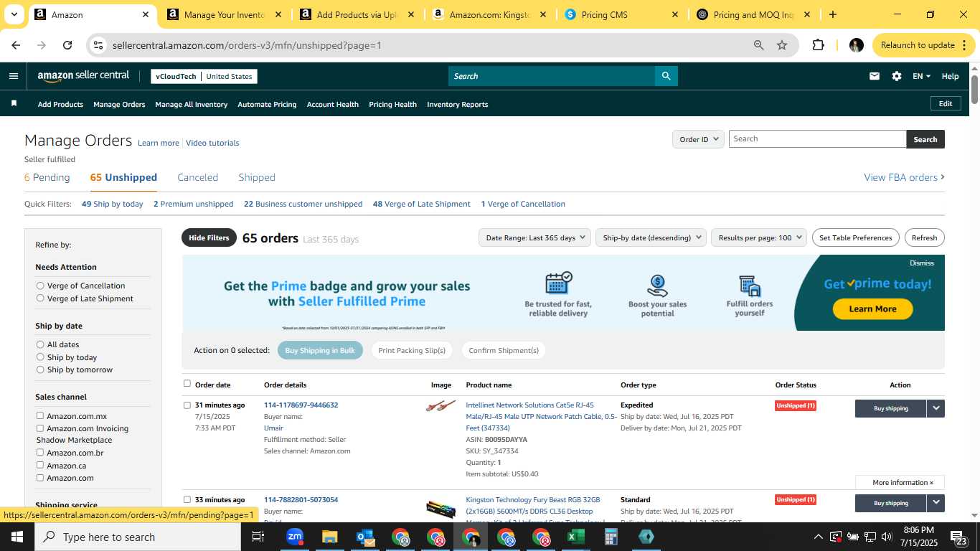Viewport: 980px width, 551px height.
Task: Select the All dates radio button
Action: (40, 344)
